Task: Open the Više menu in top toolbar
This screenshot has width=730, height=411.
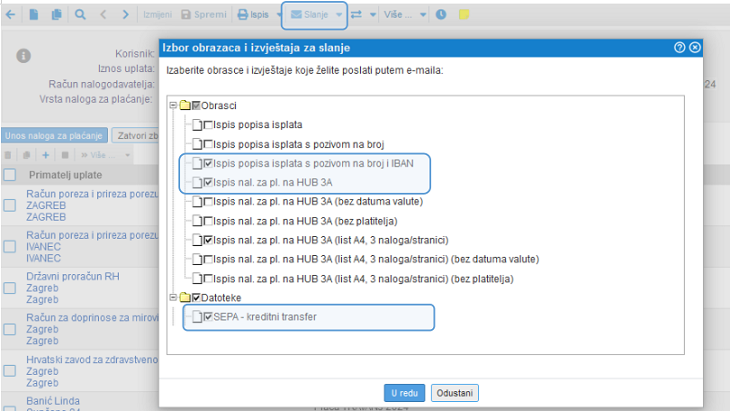Action: pos(404,15)
